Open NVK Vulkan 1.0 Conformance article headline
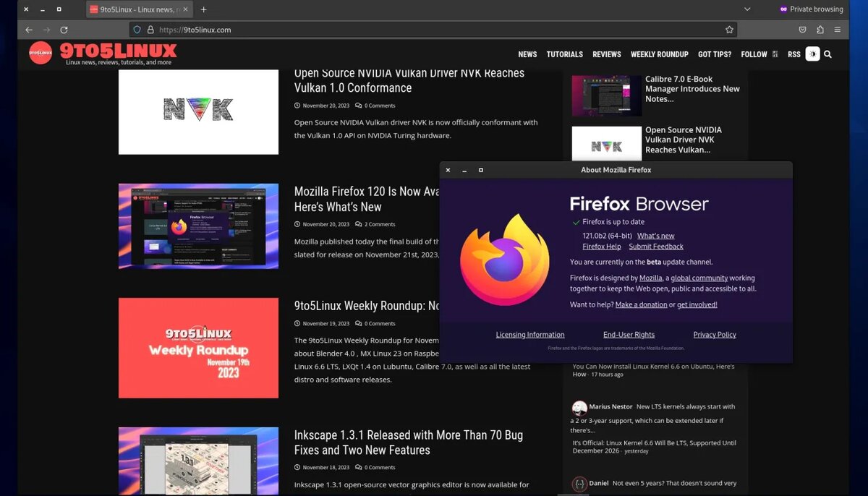This screenshot has width=868, height=496. 409,80
